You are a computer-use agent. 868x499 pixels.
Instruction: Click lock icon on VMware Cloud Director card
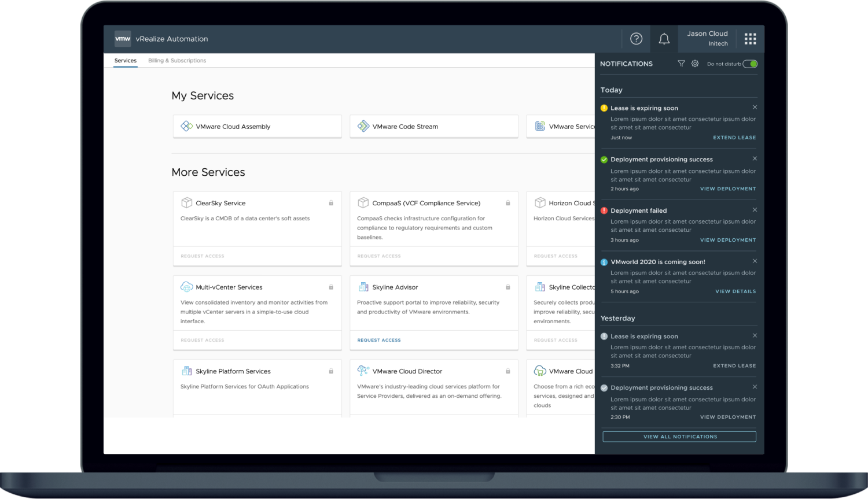pyautogui.click(x=508, y=371)
